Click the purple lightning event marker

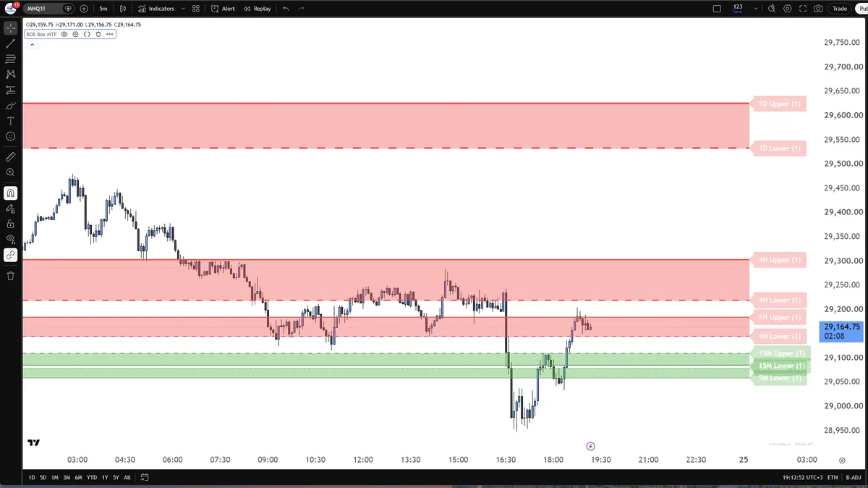tap(590, 446)
